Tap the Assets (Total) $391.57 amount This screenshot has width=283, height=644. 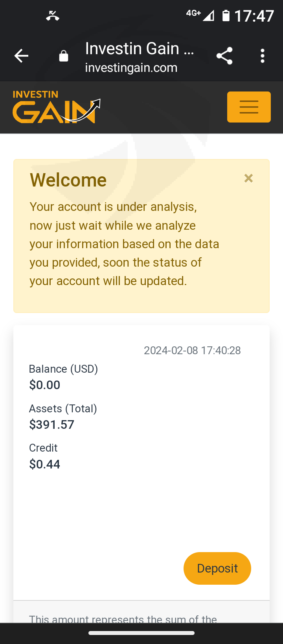pos(52,424)
